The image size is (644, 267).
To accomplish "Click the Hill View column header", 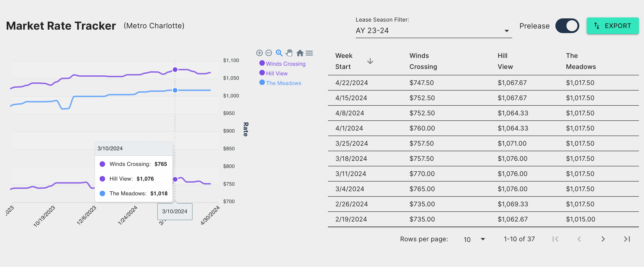I will [505, 61].
